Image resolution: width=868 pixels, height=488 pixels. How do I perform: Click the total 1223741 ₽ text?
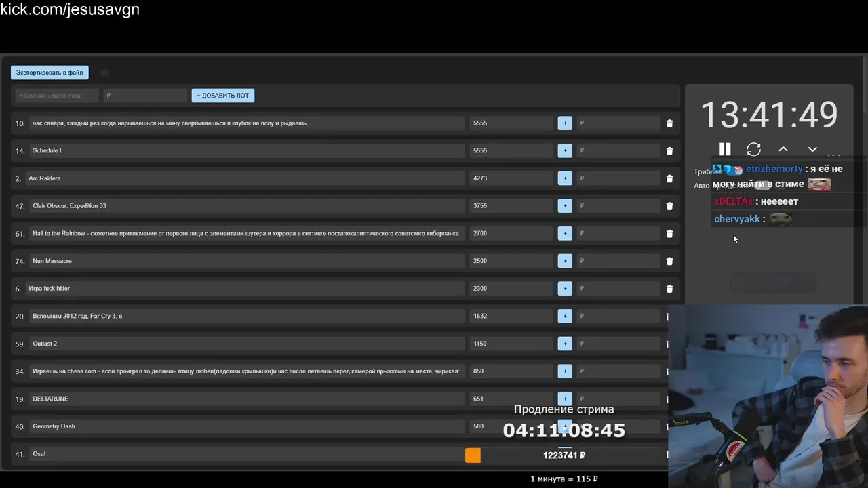point(564,455)
